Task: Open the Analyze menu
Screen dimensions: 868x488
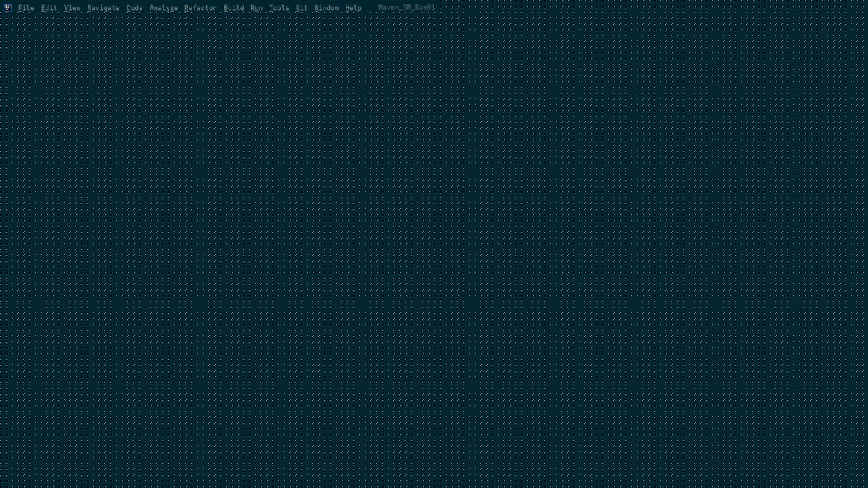Action: coord(163,8)
